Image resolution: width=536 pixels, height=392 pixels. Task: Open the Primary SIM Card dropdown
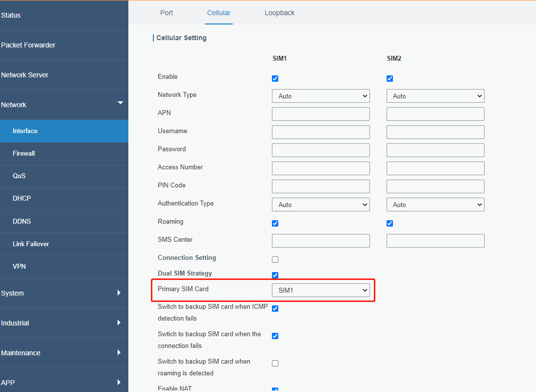tap(320, 290)
